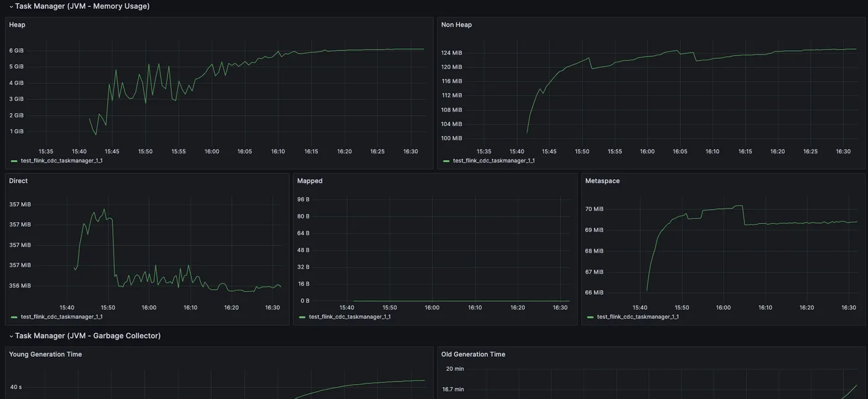This screenshot has height=399, width=868.
Task: Click the 0 B axis label in Mapped
Action: tap(305, 301)
